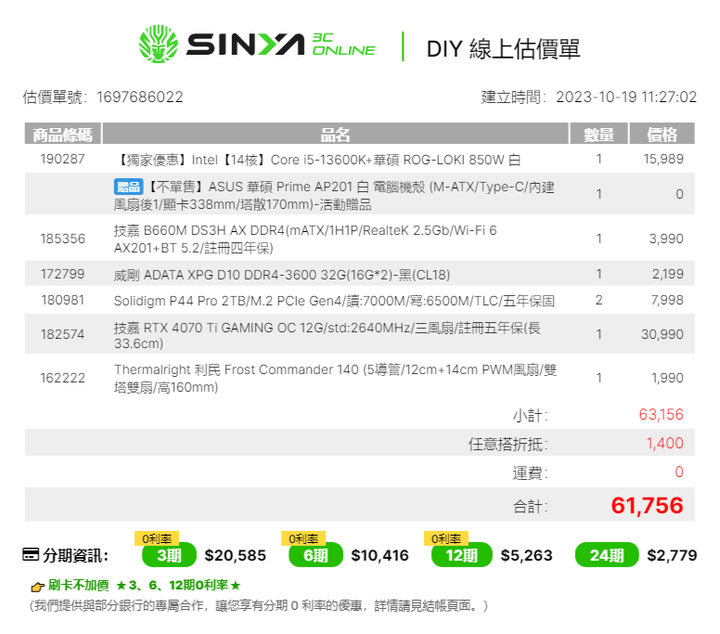Click the credit card icon beside 分期資訊
The width and height of the screenshot is (720, 634).
pos(31,554)
